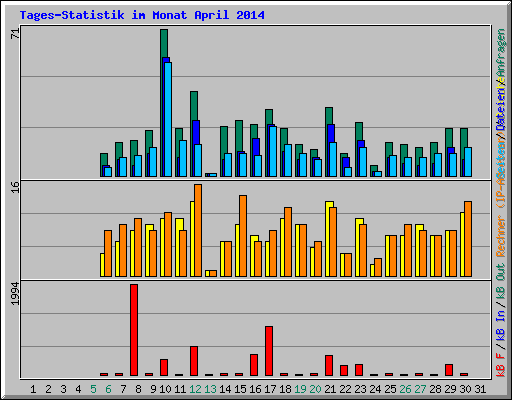Click day label '11' on the x-axis
This screenshot has height=400, width=512.
[180, 389]
